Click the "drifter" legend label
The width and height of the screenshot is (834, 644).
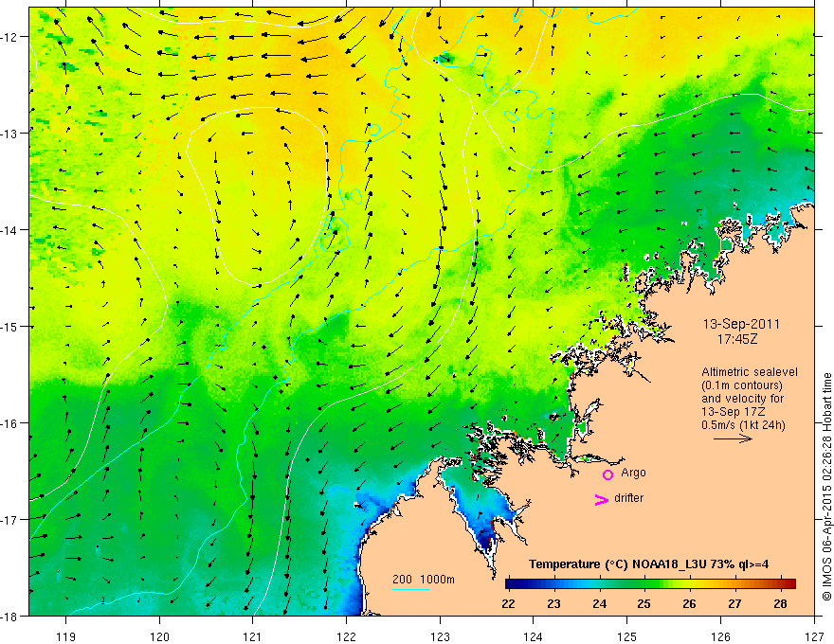pos(628,498)
